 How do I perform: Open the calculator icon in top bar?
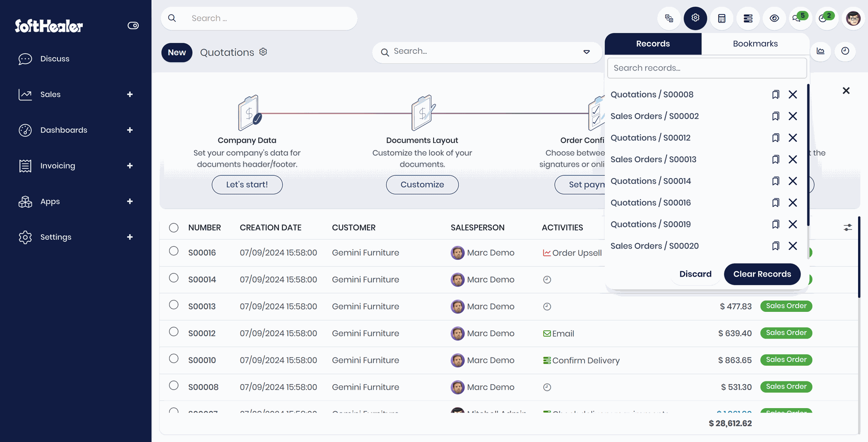click(722, 19)
